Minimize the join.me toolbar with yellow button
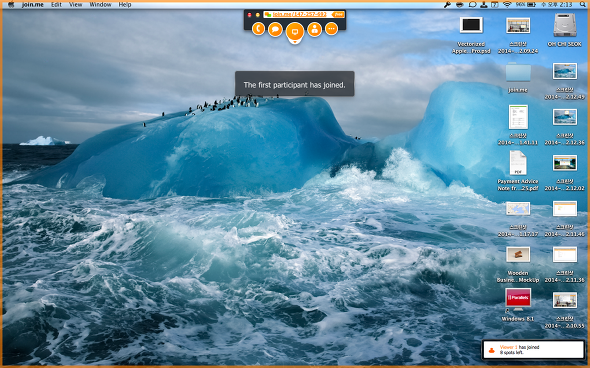590x368 pixels. coord(258,15)
